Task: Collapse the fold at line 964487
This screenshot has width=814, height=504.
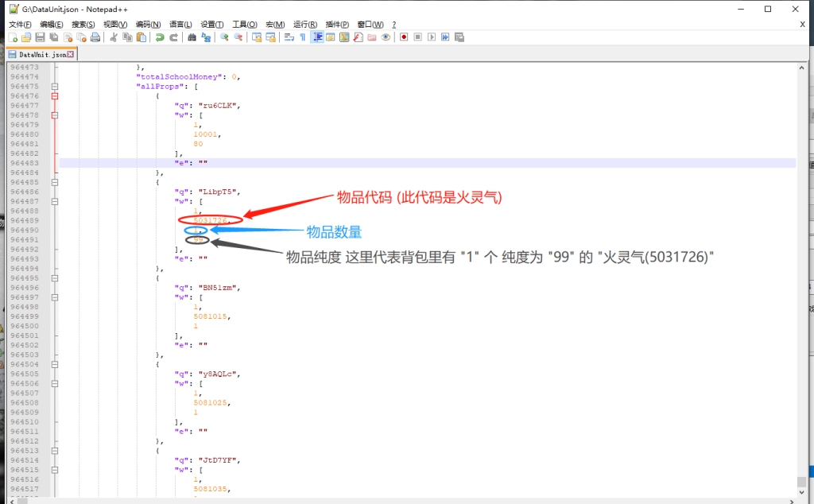Action: coord(55,201)
